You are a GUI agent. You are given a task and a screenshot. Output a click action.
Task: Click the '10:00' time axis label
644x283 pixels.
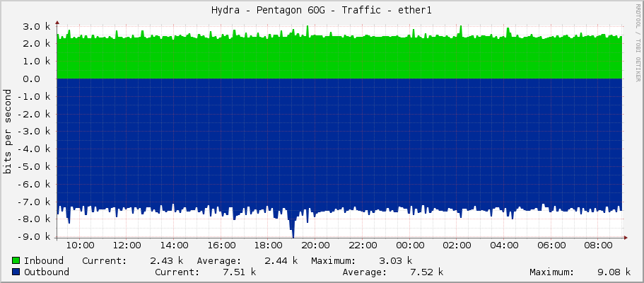tap(80, 246)
